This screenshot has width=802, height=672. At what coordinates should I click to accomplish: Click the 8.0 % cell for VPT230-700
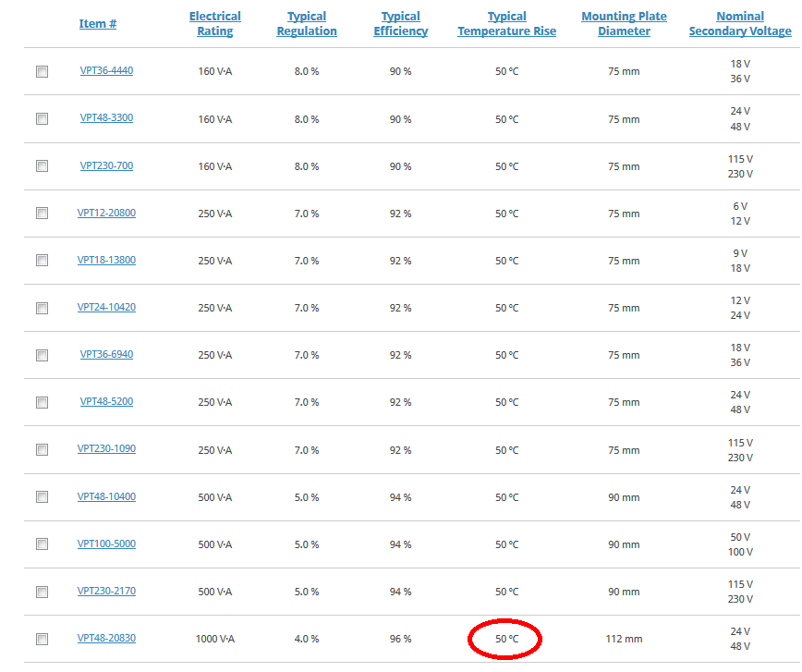tap(307, 166)
